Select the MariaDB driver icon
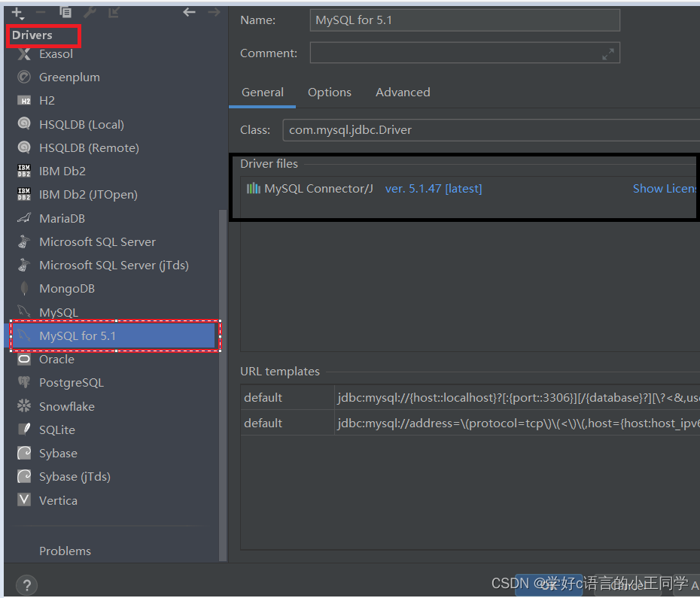 (24, 218)
